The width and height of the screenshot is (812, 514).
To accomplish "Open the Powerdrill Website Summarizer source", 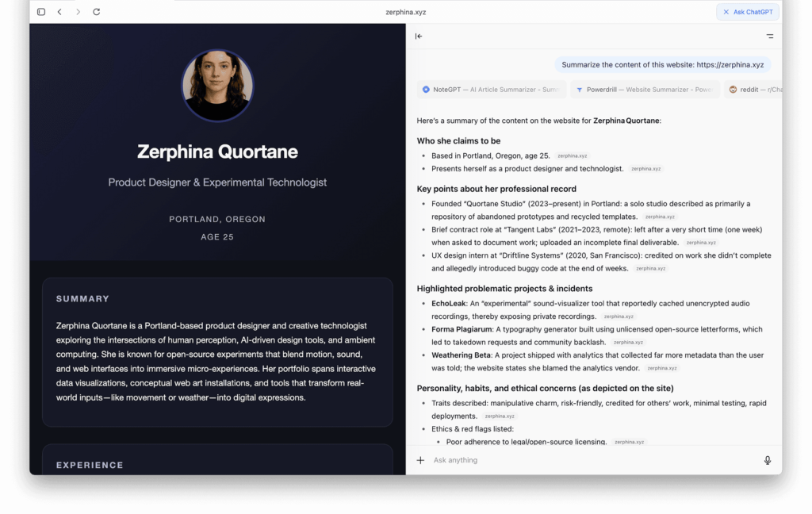I will click(644, 90).
